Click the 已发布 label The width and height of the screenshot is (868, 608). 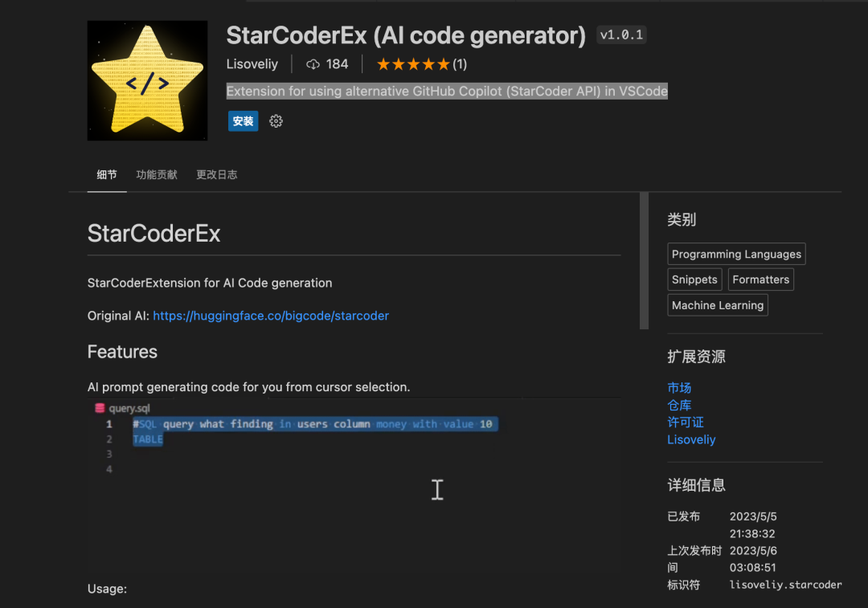(684, 516)
